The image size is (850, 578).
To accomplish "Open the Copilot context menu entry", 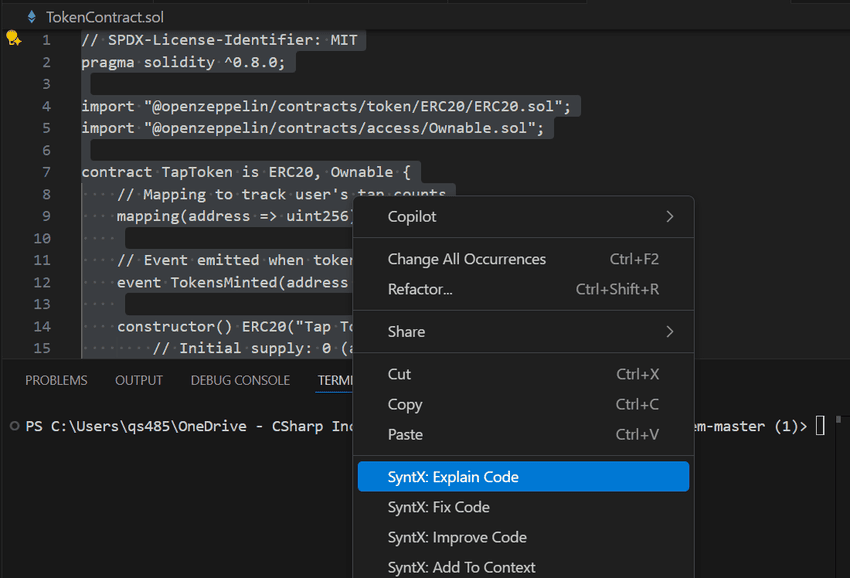I will (x=412, y=216).
